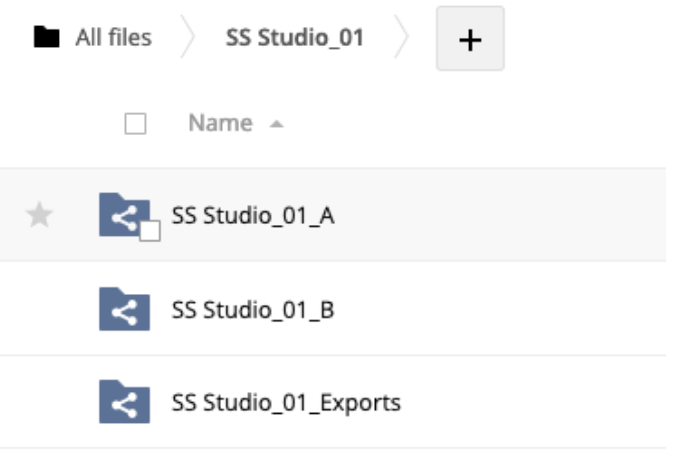Image resolution: width=682 pixels, height=468 pixels.
Task: Click empty area of the SS Studio_01_A row
Action: tap(500, 214)
